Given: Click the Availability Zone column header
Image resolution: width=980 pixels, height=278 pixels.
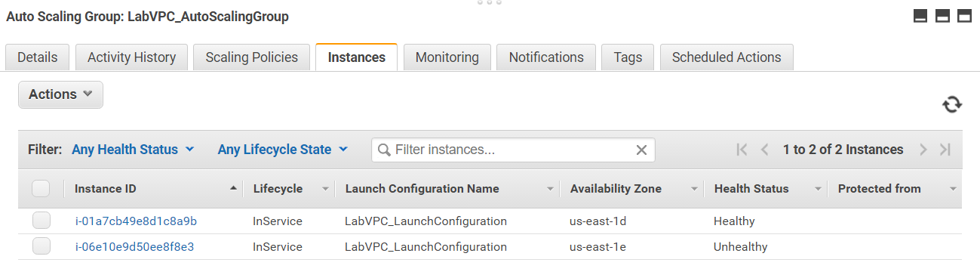Looking at the screenshot, I should point(616,189).
